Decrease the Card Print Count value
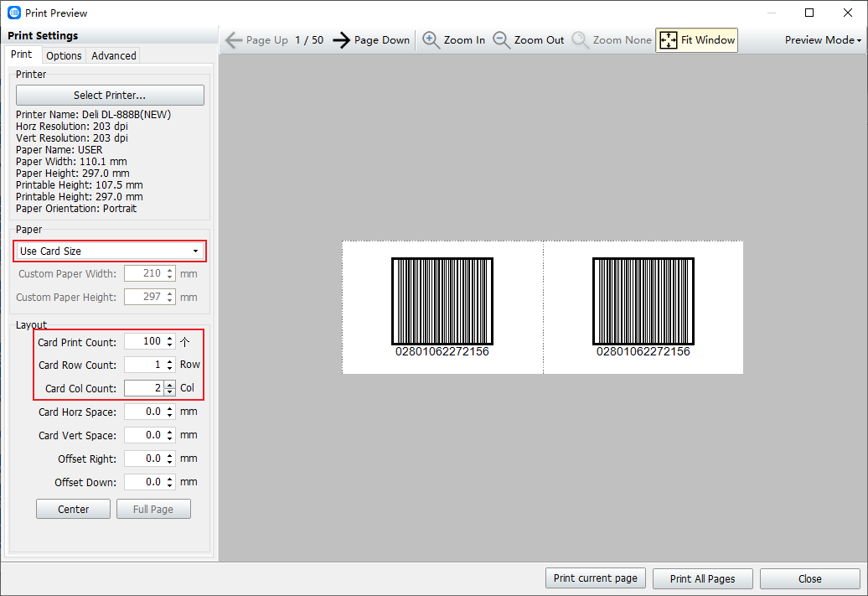The image size is (868, 596). (x=170, y=345)
